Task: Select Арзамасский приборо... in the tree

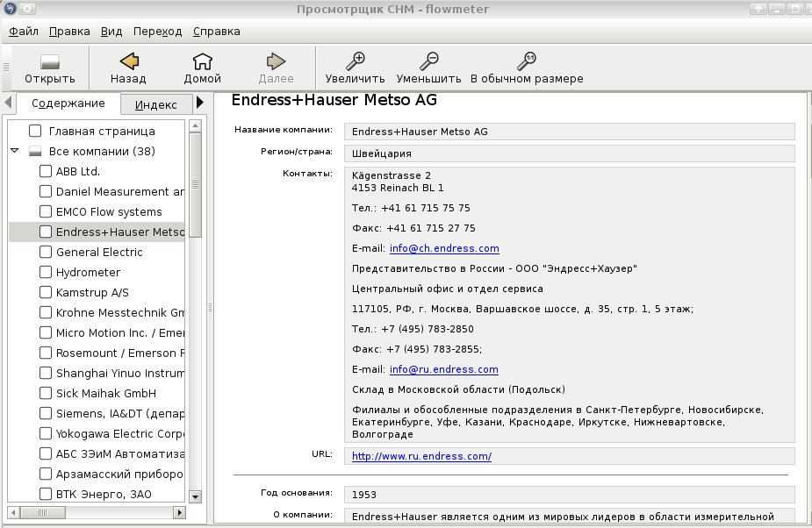Action: [119, 474]
